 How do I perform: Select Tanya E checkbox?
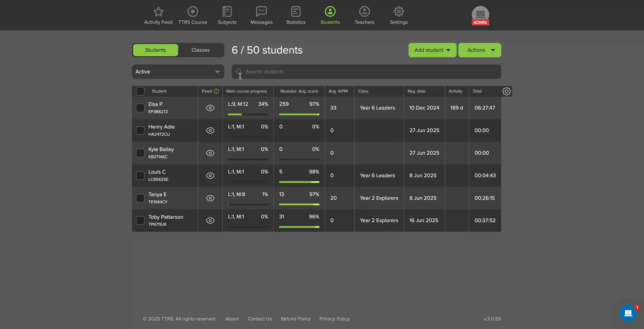[140, 198]
